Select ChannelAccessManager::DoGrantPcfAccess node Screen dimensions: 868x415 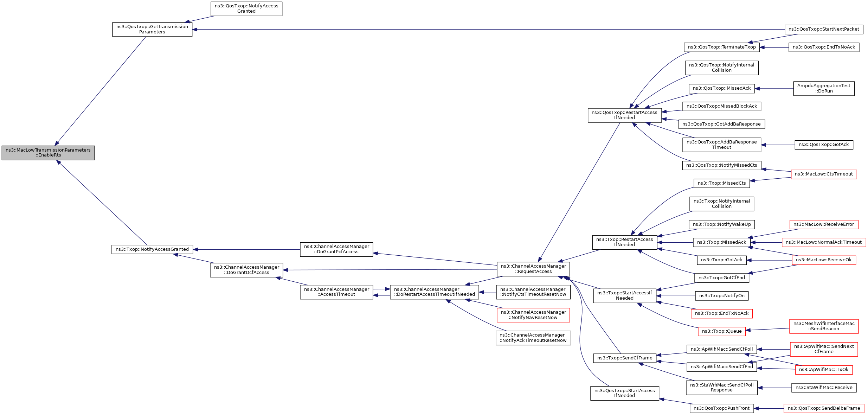tap(336, 249)
